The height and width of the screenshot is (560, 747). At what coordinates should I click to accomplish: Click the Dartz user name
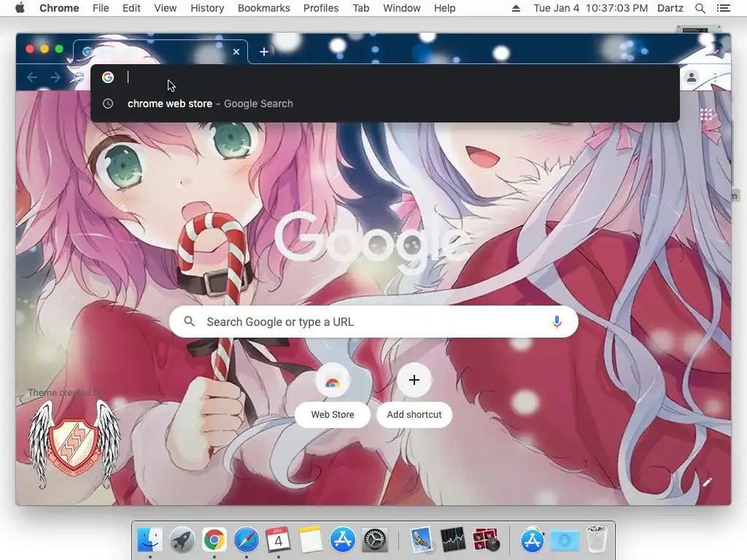click(x=670, y=8)
